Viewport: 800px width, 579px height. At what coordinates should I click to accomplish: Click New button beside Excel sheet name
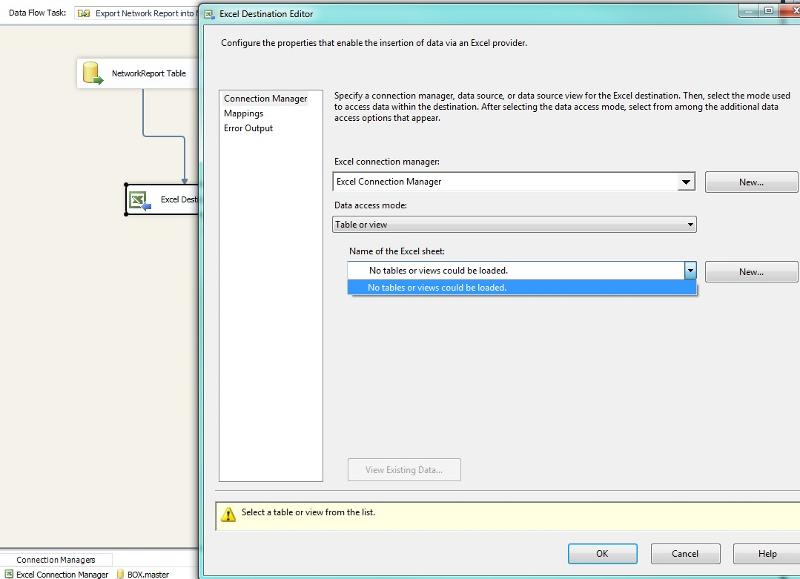[x=751, y=272]
